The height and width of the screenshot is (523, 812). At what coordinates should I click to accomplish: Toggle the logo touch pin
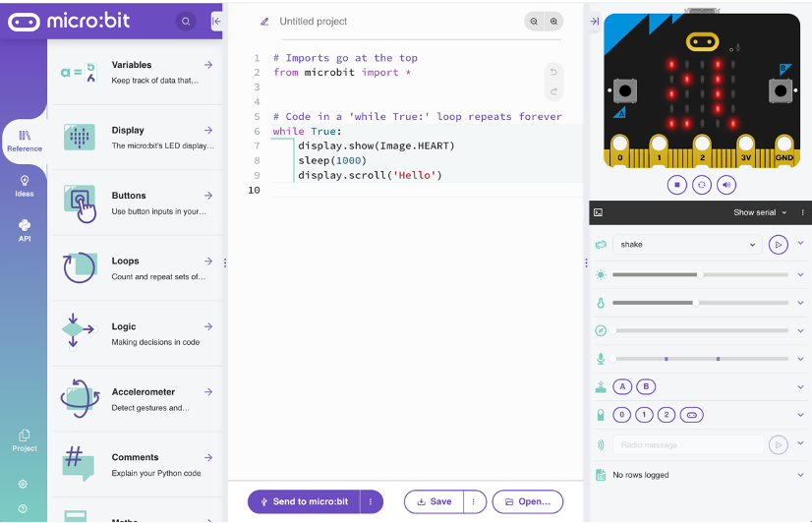tap(692, 415)
